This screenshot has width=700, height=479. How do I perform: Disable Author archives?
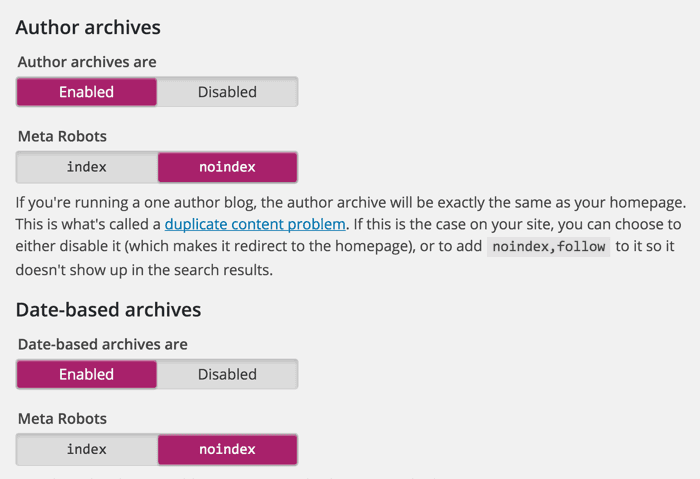pyautogui.click(x=227, y=92)
